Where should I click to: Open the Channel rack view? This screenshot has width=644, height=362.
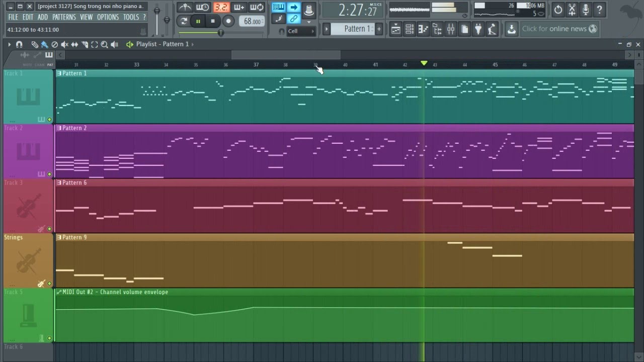[410, 29]
